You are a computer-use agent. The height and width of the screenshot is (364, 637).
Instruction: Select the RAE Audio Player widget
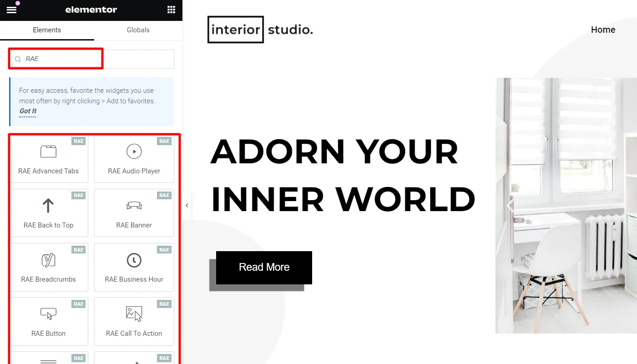[x=134, y=158]
